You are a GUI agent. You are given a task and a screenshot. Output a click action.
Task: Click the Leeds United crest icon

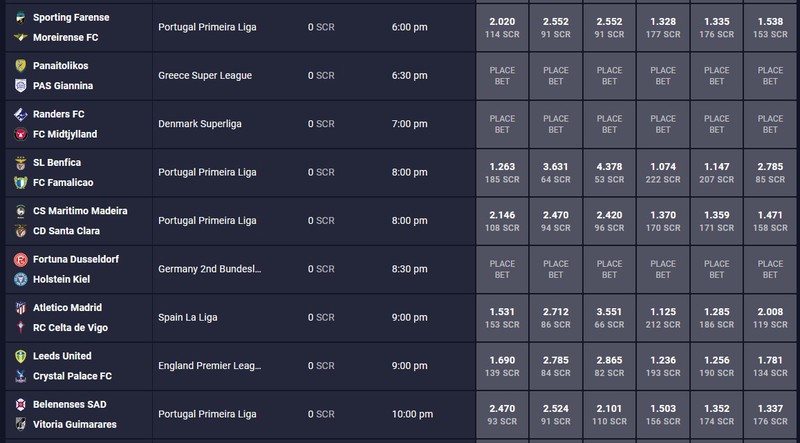pos(20,356)
